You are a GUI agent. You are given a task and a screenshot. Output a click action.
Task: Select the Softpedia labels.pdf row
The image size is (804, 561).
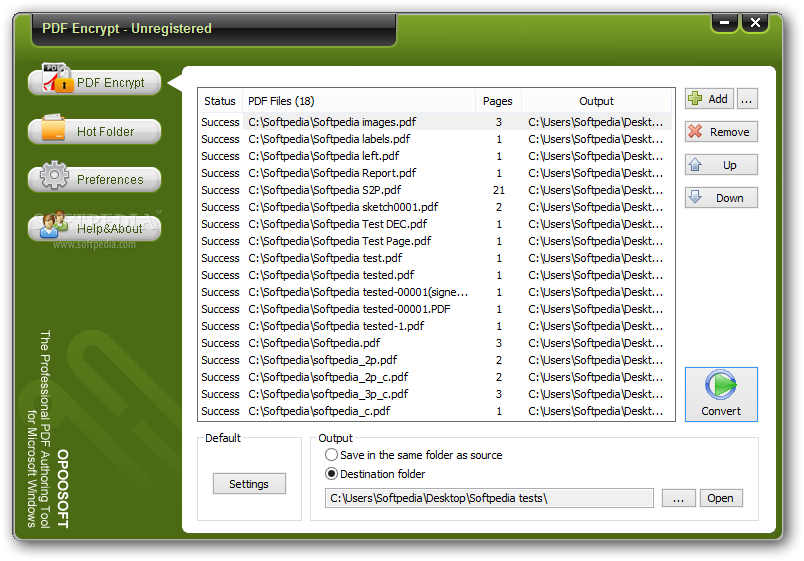[436, 139]
